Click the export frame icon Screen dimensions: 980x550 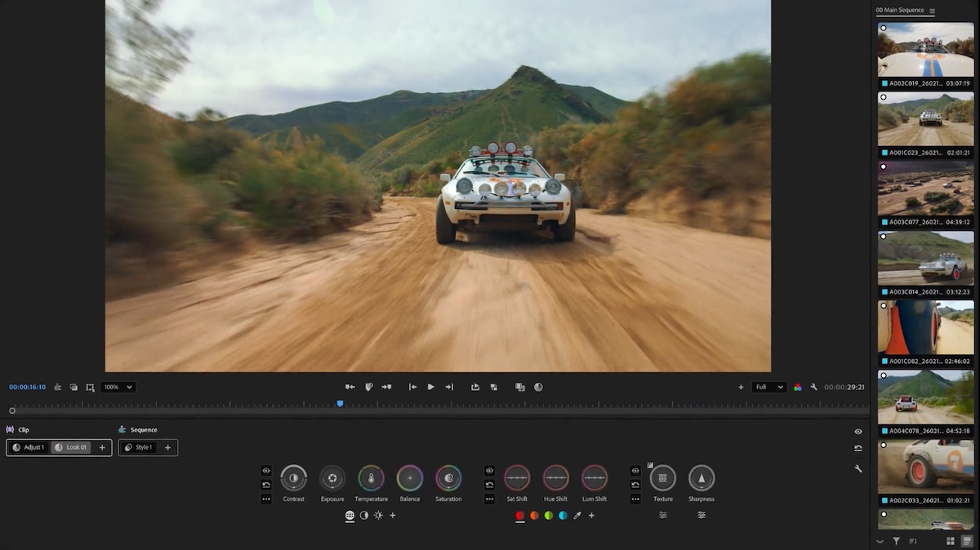[475, 387]
